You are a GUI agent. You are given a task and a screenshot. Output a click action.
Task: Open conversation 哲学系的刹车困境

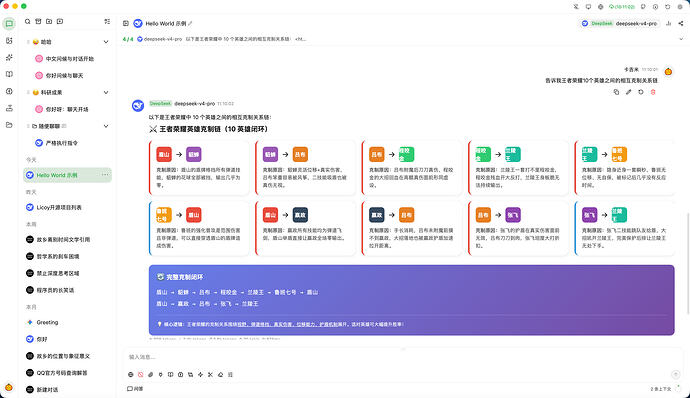67,256
